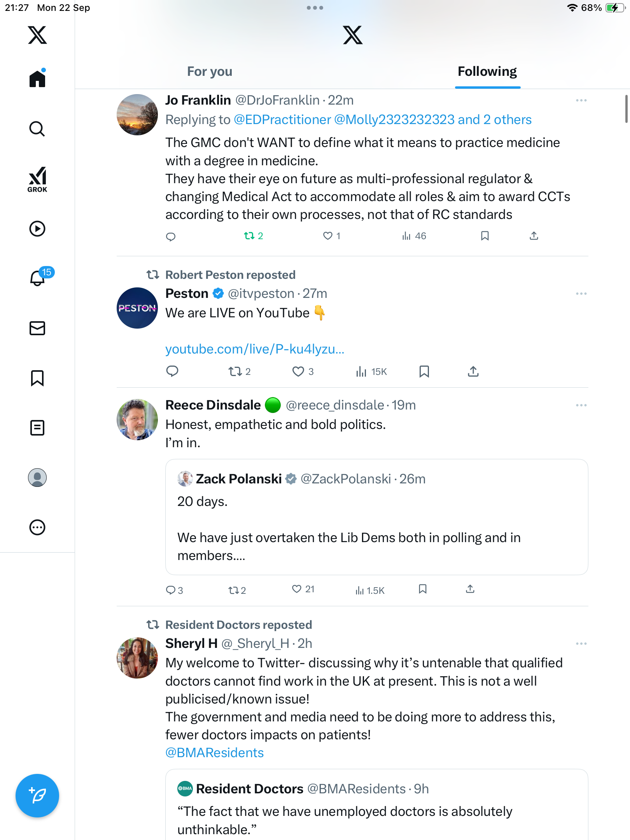Switch to the For you tab
Viewport: 630px width, 840px height.
(210, 72)
